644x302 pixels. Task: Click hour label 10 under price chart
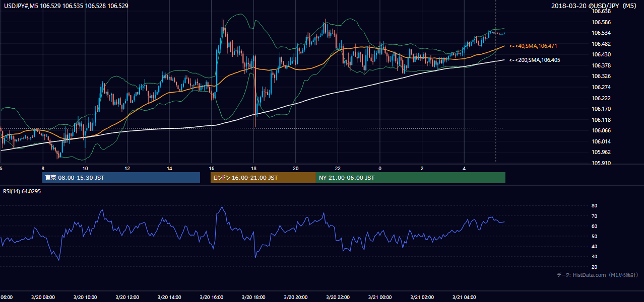(85, 168)
